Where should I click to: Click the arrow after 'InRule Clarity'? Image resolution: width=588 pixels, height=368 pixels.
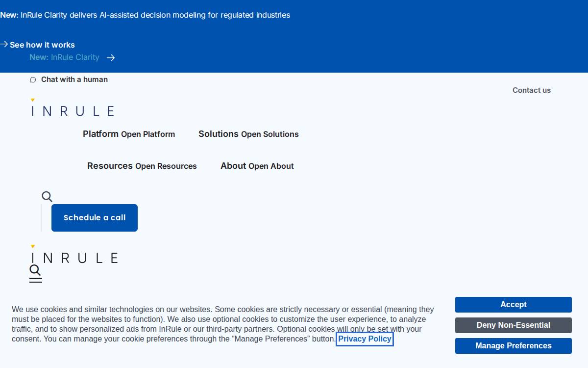(111, 58)
